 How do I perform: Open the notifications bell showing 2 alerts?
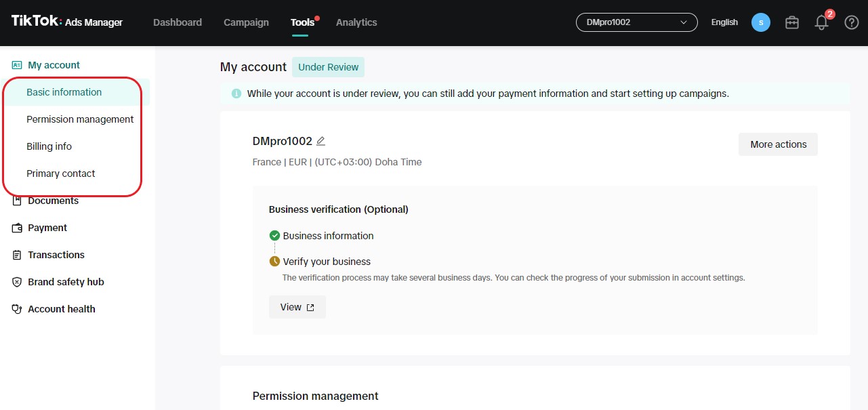[x=821, y=22]
